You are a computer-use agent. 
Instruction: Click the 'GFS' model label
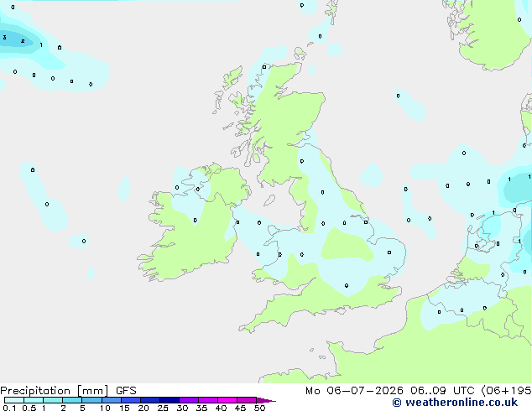(x=126, y=391)
